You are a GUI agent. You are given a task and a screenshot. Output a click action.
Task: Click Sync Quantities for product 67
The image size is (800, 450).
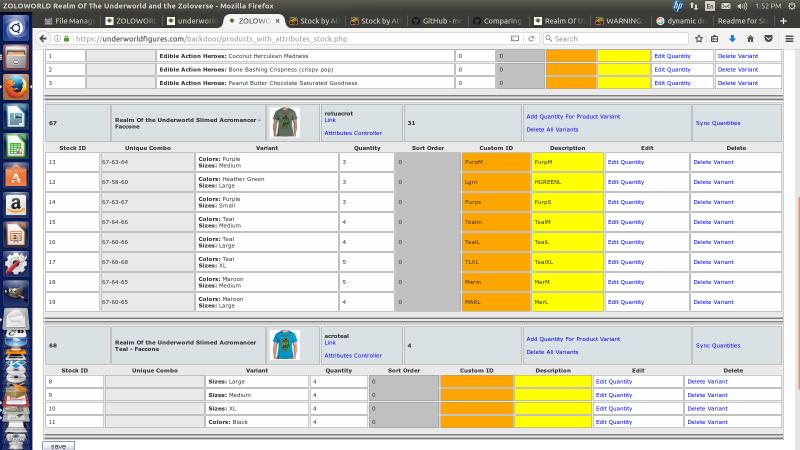[717, 123]
